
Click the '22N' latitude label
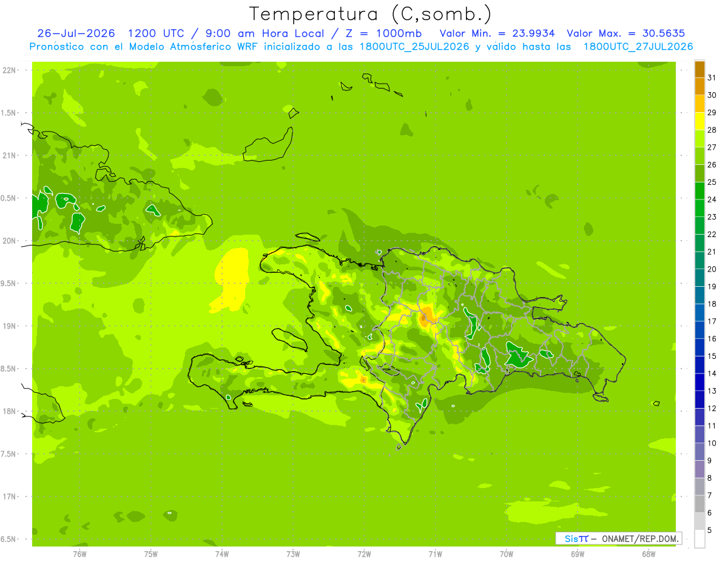tap(9, 70)
